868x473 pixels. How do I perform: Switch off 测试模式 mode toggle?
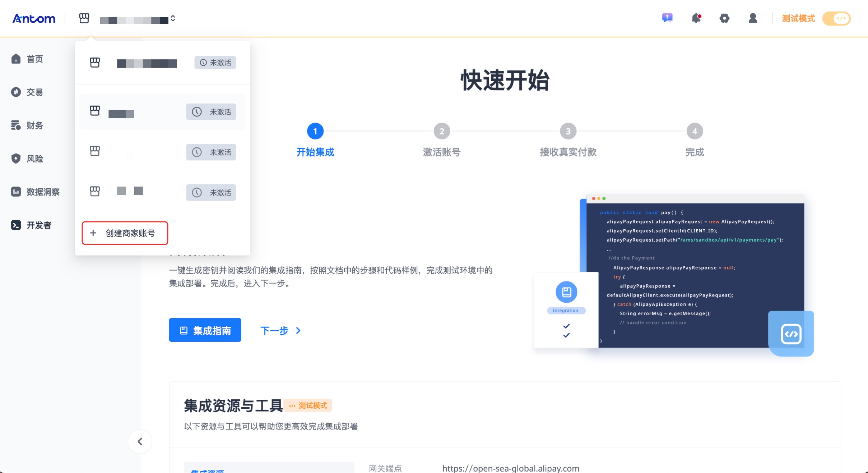837,18
